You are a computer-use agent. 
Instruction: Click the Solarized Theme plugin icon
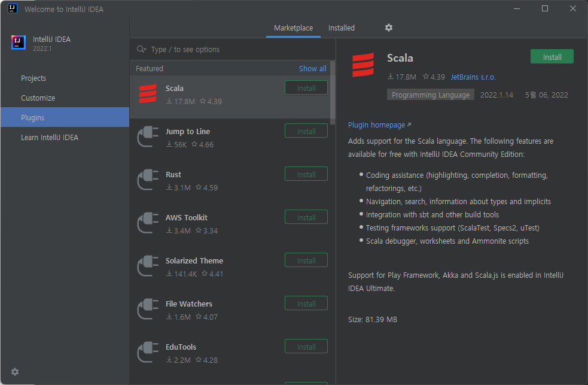[148, 266]
